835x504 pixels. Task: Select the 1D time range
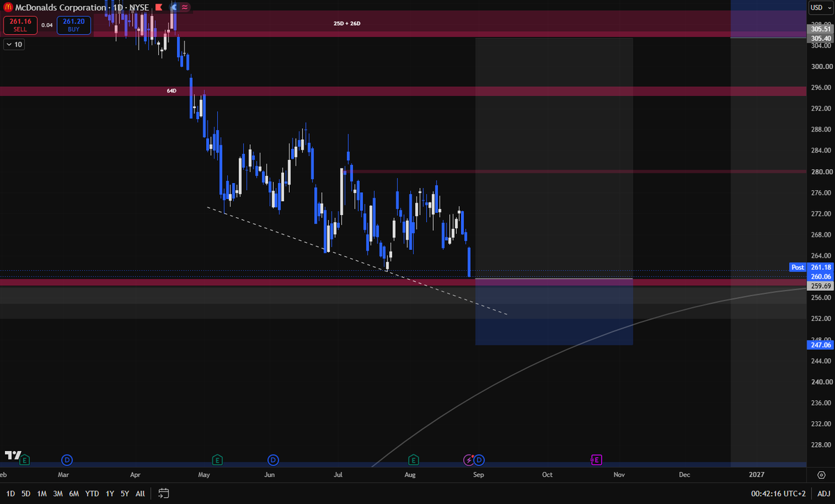click(10, 494)
